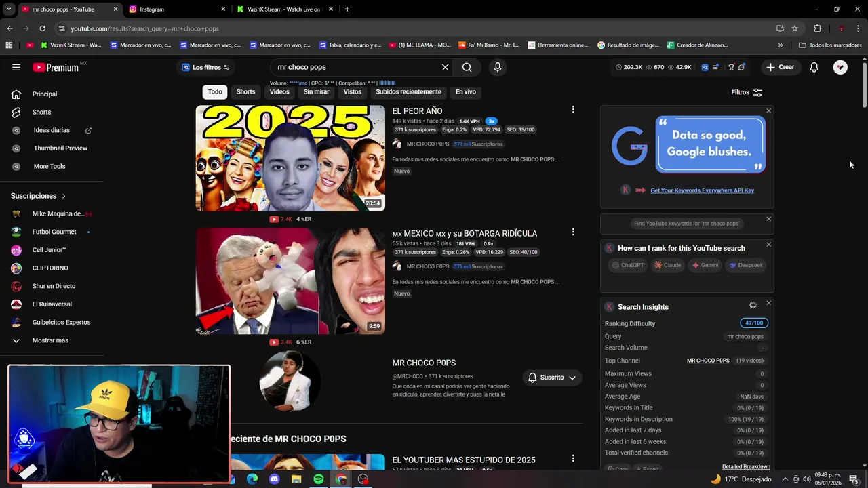Open the MR CHOCO P0PS channel avatar
868x488 pixels.
(x=290, y=381)
